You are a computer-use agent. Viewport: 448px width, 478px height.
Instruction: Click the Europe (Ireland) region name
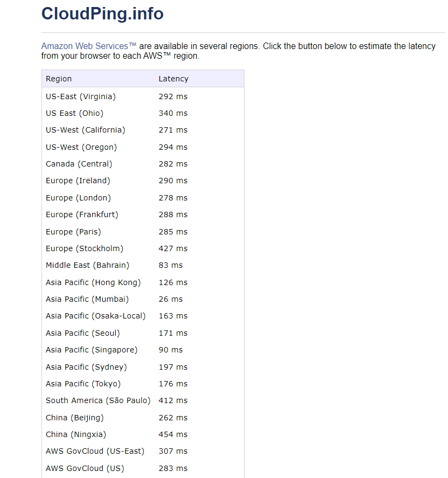[x=78, y=181]
